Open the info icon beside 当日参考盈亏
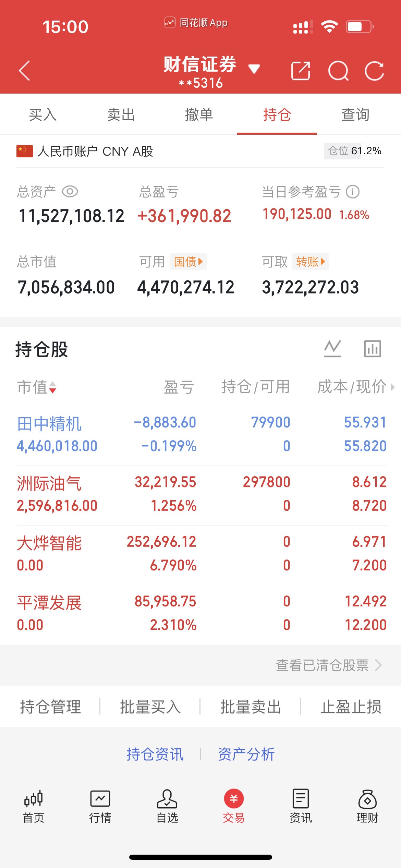Image resolution: width=401 pixels, height=868 pixels. click(353, 192)
